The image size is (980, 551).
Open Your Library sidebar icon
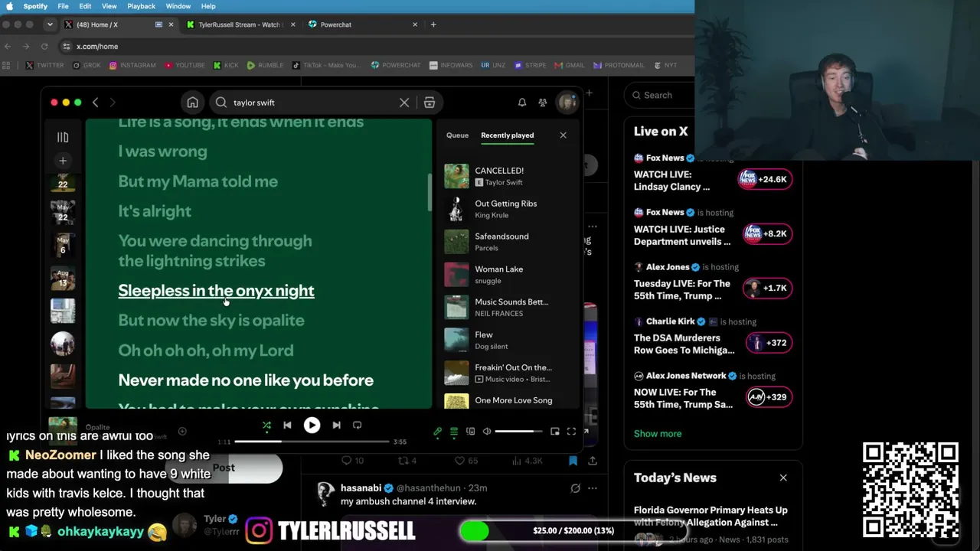[63, 138]
